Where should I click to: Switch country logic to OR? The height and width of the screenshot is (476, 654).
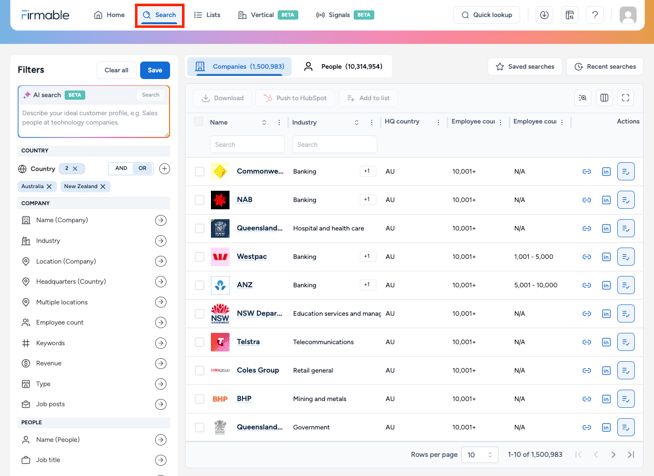tap(142, 168)
